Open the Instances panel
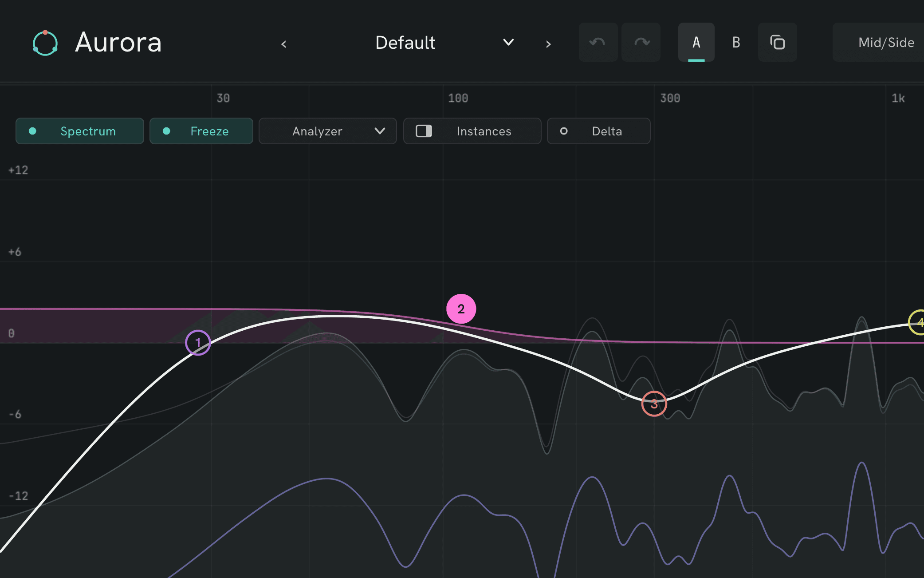This screenshot has width=924, height=578. 472,131
